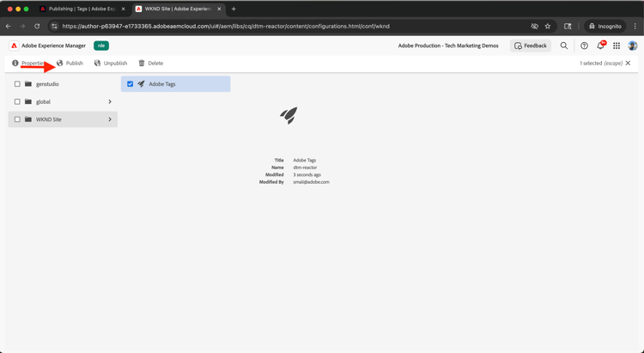This screenshot has width=644, height=353.
Task: Select the WKND Site folder label
Action: pos(48,119)
